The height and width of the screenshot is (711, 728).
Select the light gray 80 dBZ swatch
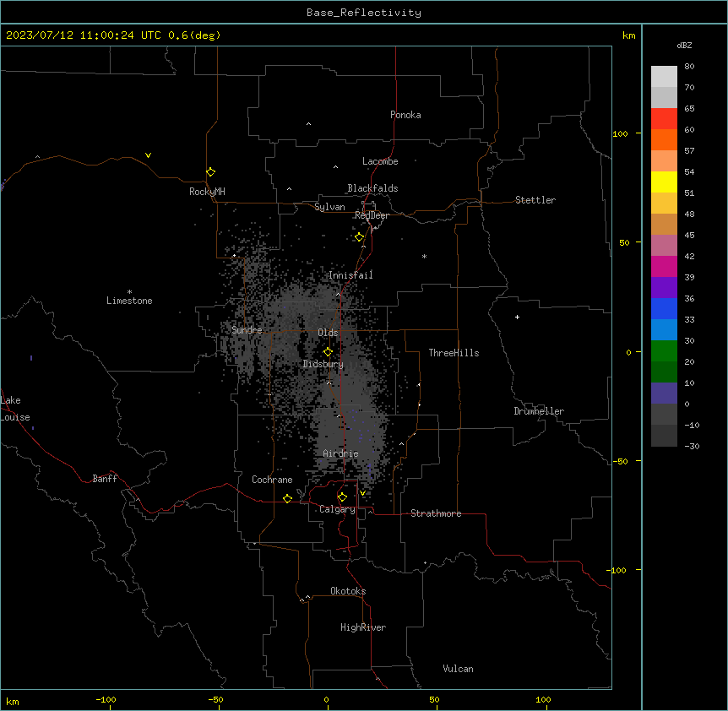pyautogui.click(x=664, y=76)
